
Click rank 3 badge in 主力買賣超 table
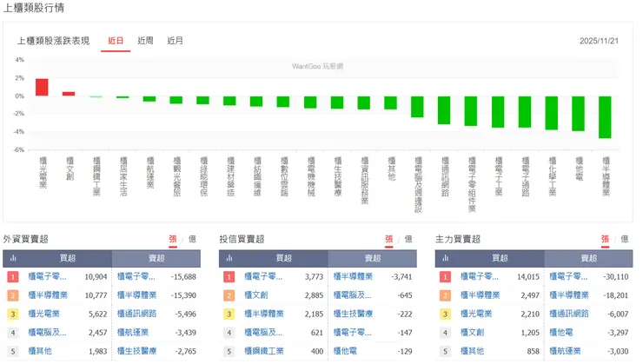pyautogui.click(x=445, y=314)
